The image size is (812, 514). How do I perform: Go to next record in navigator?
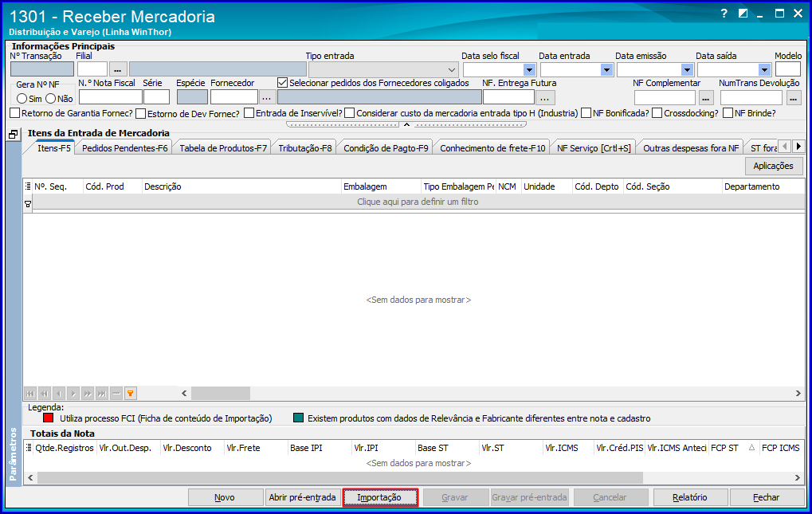73,394
